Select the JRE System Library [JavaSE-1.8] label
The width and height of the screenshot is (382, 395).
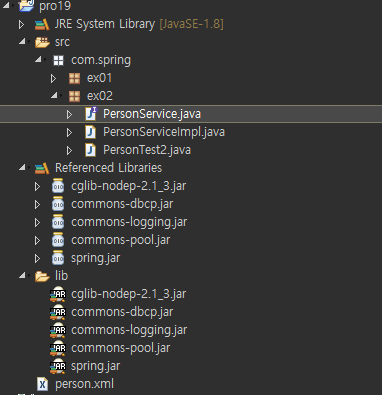pyautogui.click(x=139, y=24)
